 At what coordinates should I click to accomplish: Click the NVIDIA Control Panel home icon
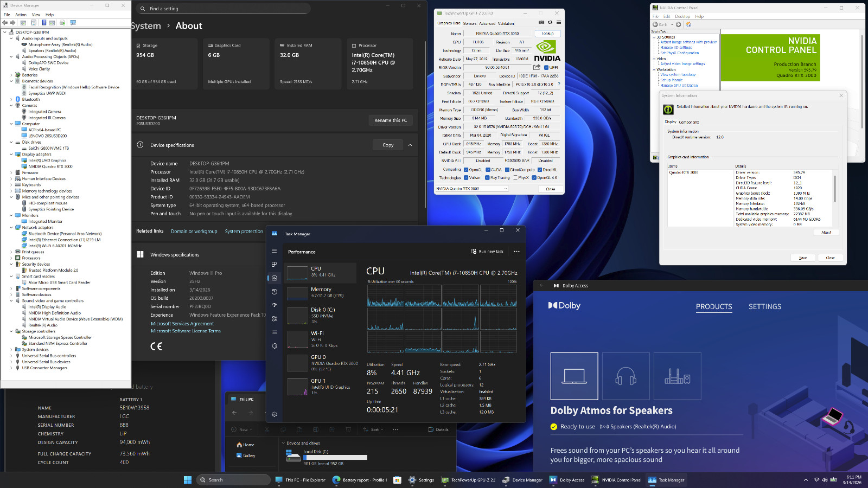click(688, 24)
